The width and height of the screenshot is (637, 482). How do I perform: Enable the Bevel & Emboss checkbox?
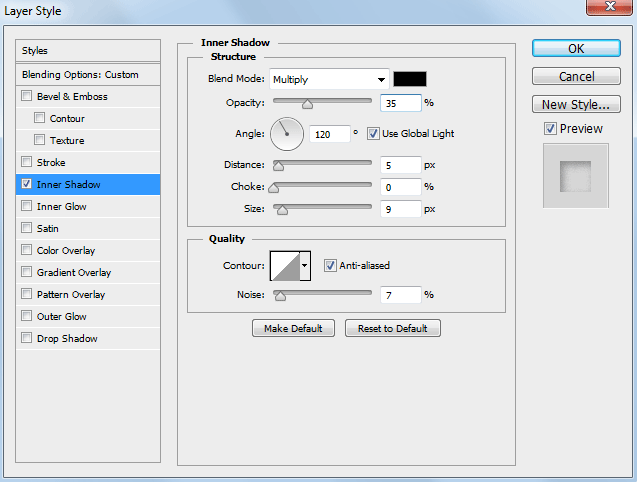[x=26, y=96]
